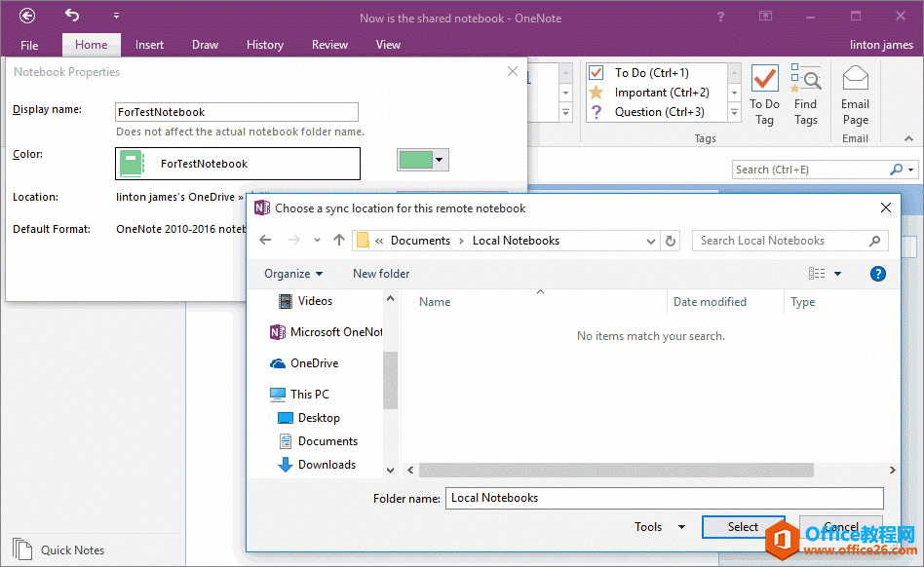Select OneDrive in navigation pane
Image resolution: width=924 pixels, height=567 pixels.
coord(314,363)
